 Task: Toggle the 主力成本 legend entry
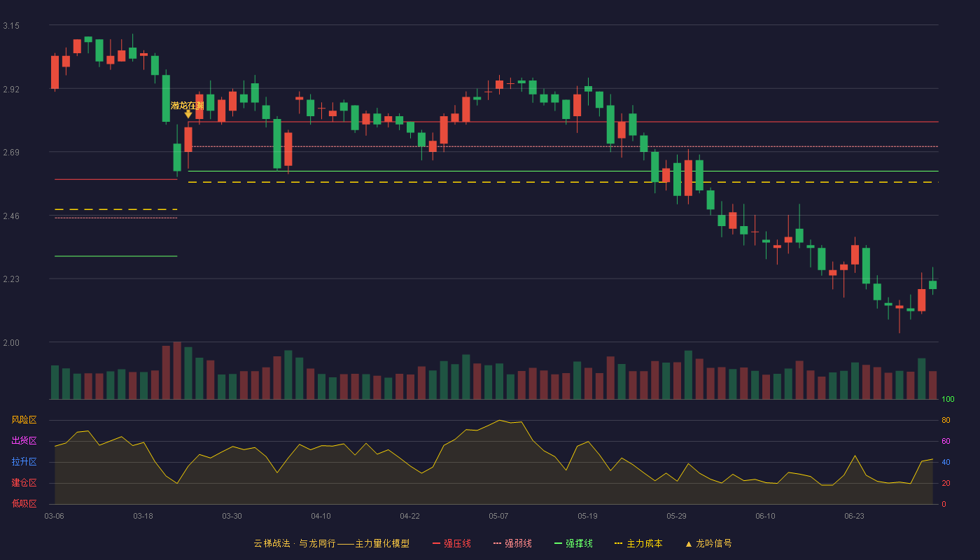click(x=638, y=543)
